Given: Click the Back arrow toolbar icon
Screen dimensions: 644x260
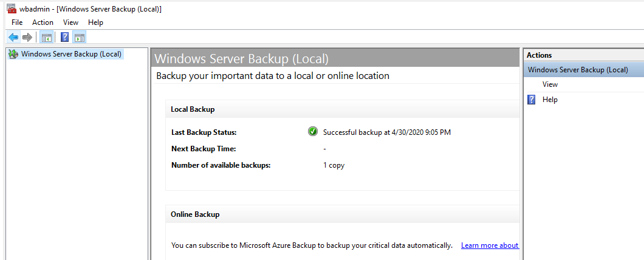Looking at the screenshot, I should 13,38.
